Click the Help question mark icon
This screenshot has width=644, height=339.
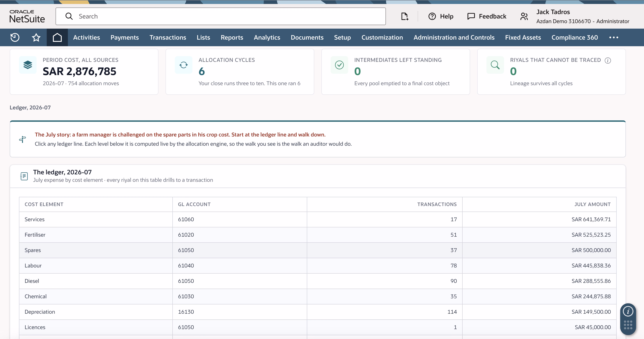click(x=432, y=17)
